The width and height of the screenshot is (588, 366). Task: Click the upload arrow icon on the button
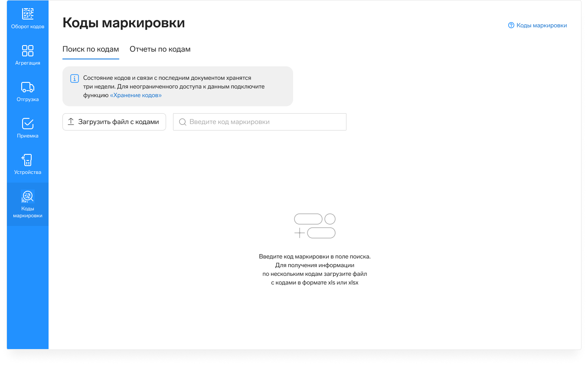point(71,122)
